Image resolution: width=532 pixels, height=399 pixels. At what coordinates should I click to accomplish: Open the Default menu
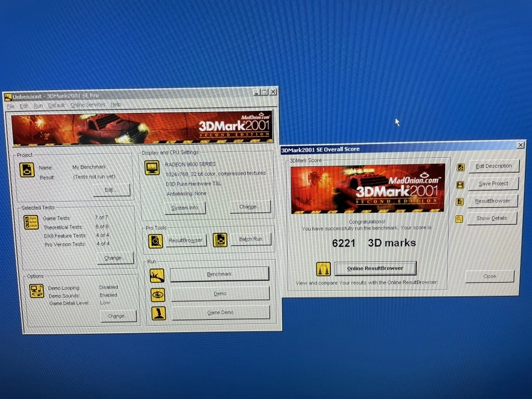(x=56, y=105)
